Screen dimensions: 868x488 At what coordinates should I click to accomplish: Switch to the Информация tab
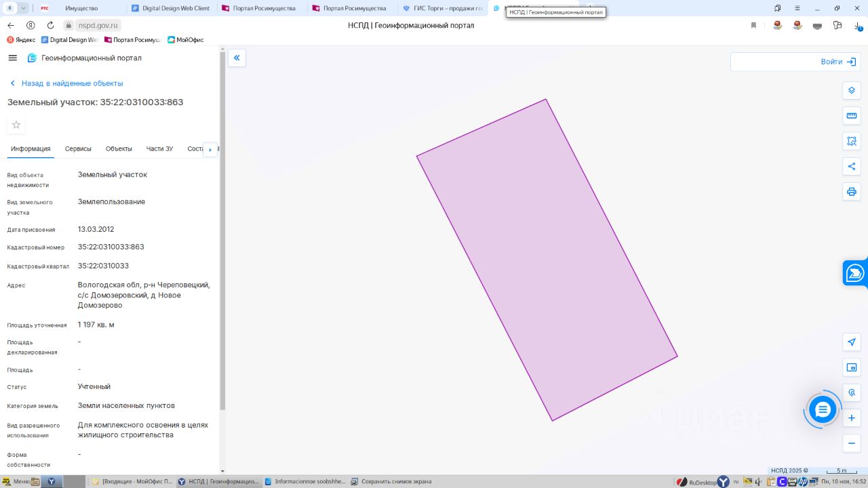click(x=31, y=148)
